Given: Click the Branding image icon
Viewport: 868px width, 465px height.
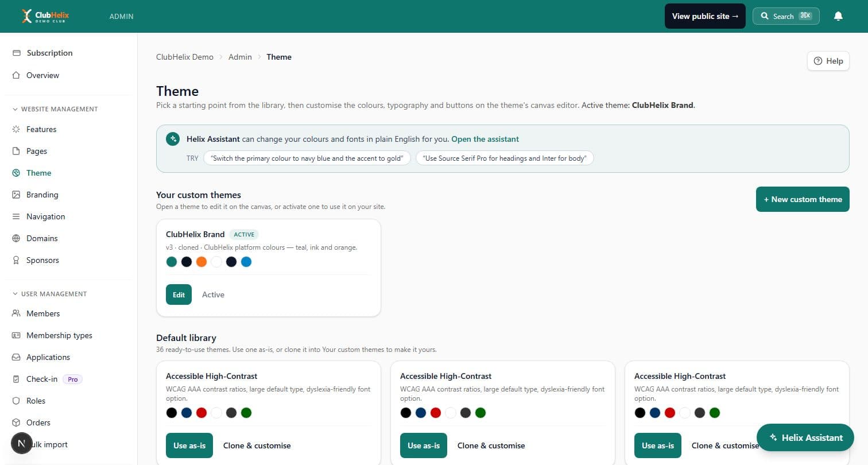Looking at the screenshot, I should (x=16, y=195).
